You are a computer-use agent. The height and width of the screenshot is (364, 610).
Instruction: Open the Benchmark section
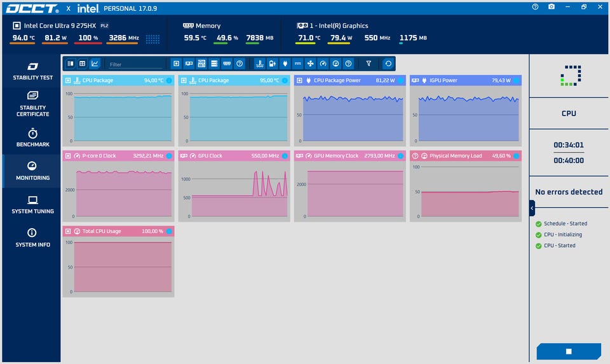pos(32,137)
